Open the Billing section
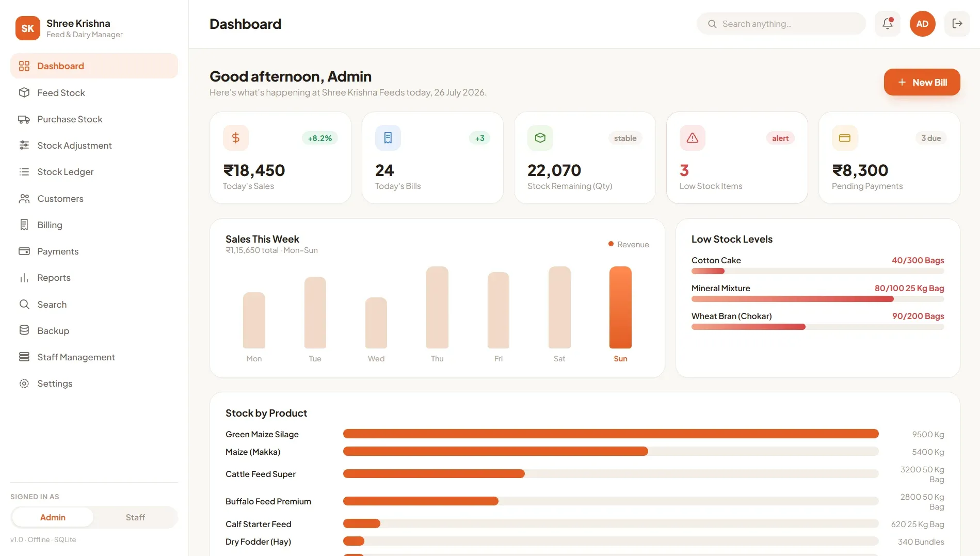The height and width of the screenshot is (556, 980). (94, 225)
